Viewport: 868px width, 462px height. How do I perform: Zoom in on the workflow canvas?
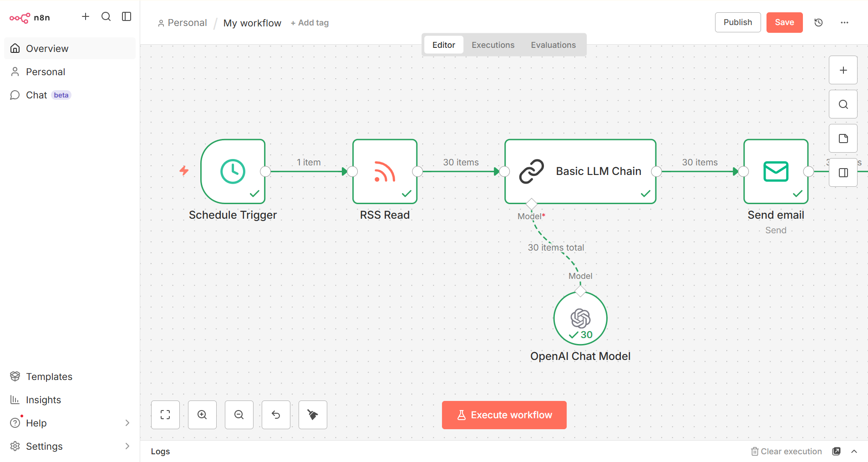(202, 415)
